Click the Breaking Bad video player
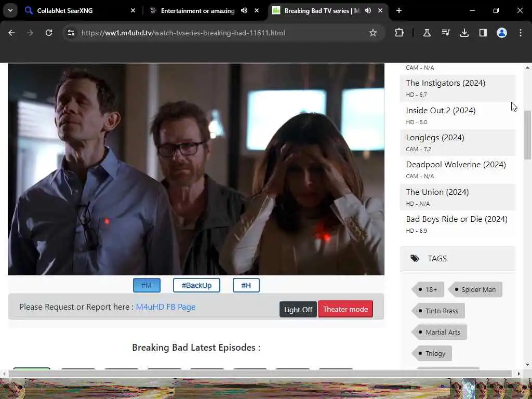The image size is (532, 399). 196,169
